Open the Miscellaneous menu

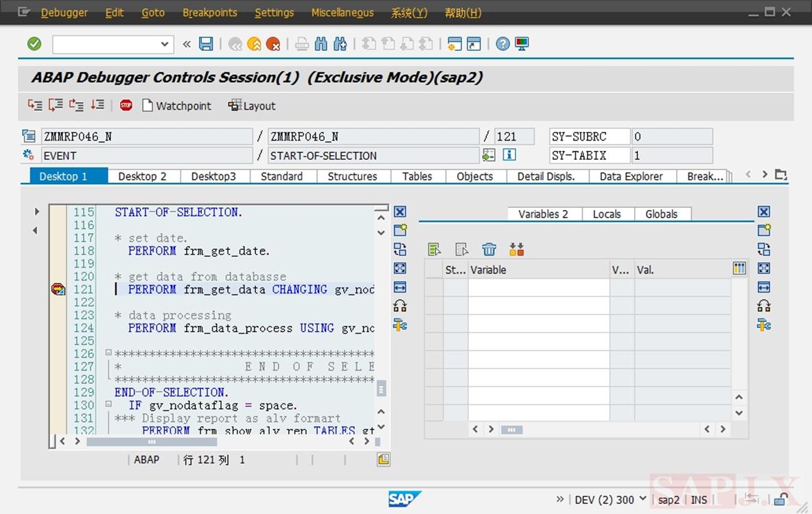click(x=343, y=12)
